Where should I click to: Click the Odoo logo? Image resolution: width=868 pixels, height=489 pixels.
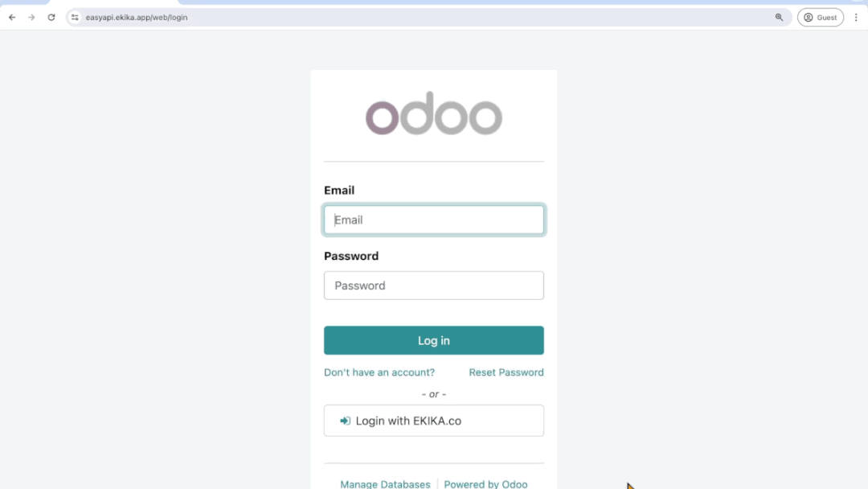tap(434, 113)
